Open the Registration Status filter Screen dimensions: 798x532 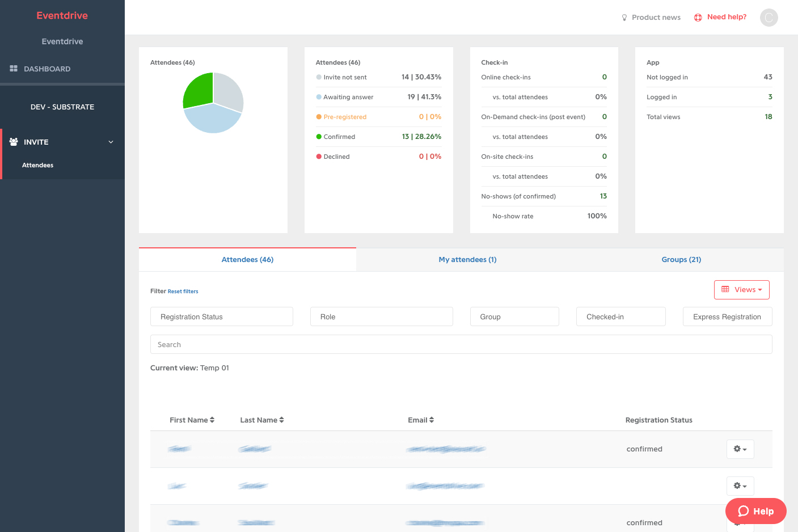coord(222,316)
